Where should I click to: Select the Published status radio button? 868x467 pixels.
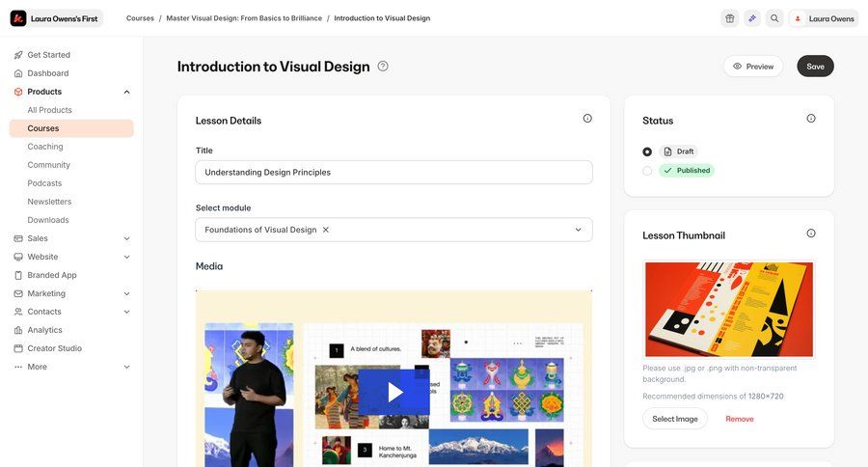[x=647, y=171]
